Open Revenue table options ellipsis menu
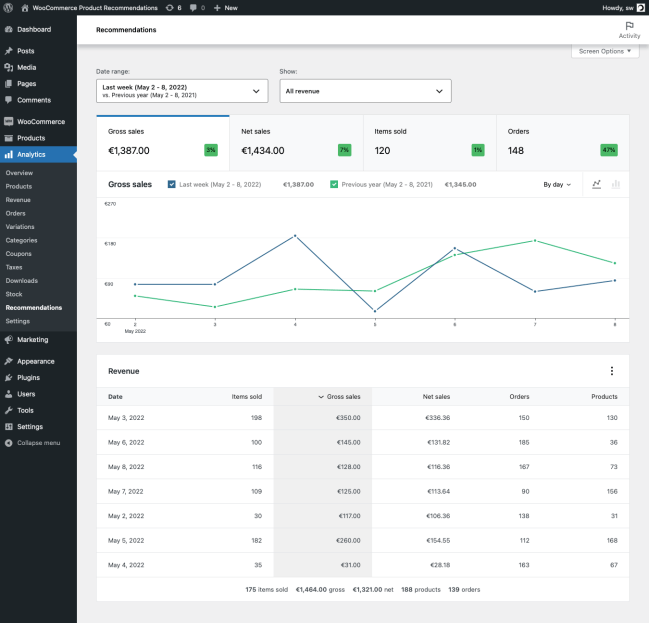The width and height of the screenshot is (649, 623). coord(612,371)
